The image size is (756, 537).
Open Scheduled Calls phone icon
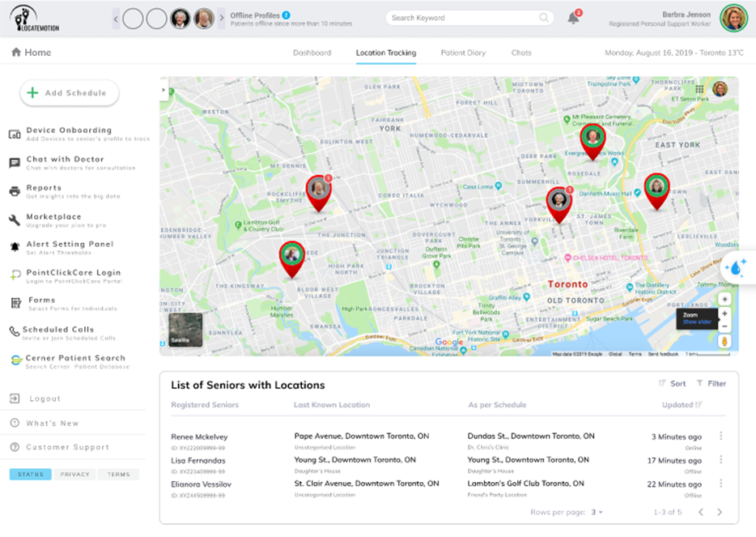(x=15, y=331)
